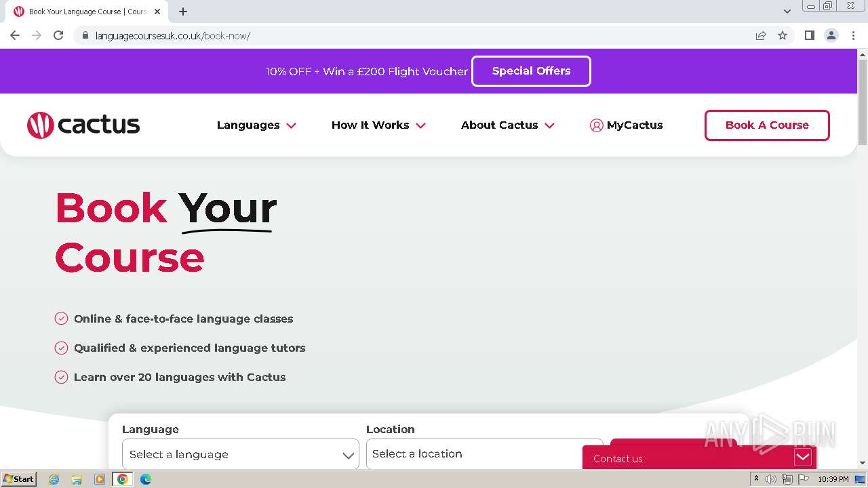Open a new browser tab
The width and height of the screenshot is (868, 488).
click(x=183, y=12)
